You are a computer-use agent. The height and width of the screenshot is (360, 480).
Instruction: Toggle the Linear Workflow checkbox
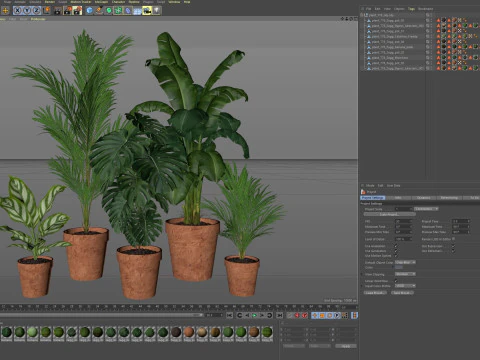coord(396,281)
